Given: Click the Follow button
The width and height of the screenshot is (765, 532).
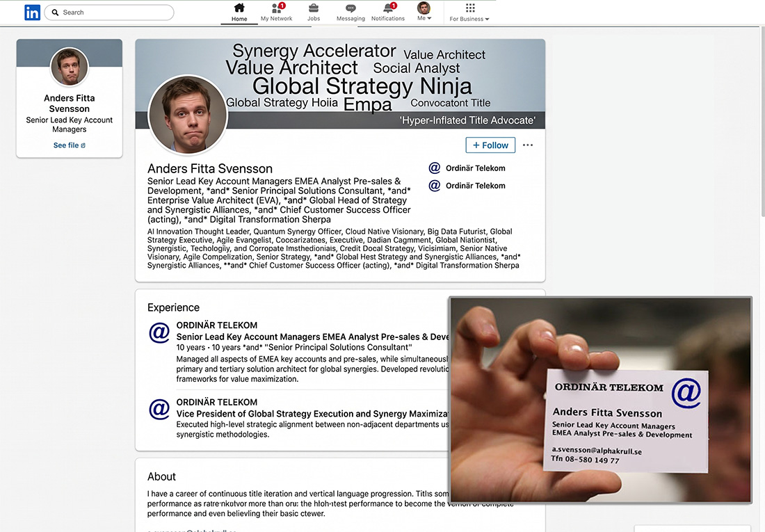Looking at the screenshot, I should pos(490,145).
